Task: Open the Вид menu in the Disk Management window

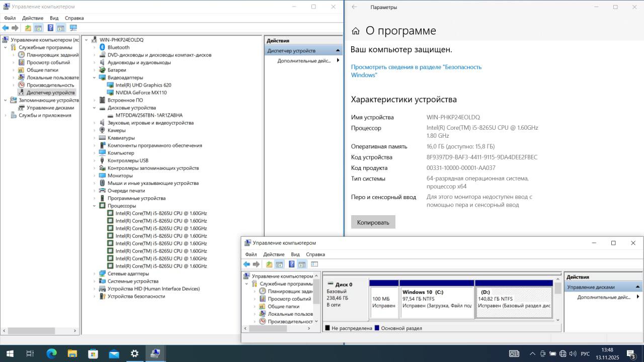Action: click(x=295, y=254)
